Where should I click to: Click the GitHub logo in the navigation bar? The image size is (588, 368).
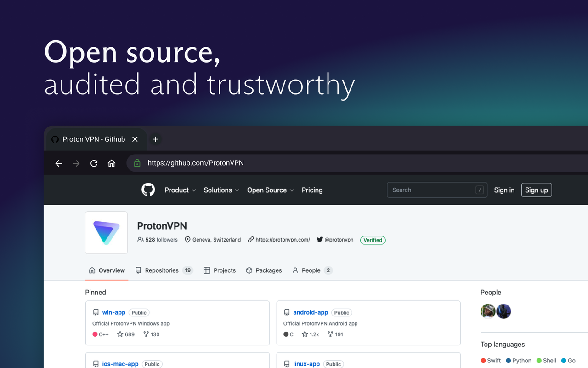(x=148, y=190)
